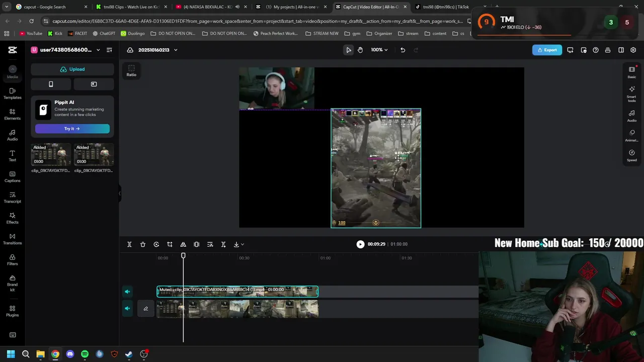
Task: Open the download clip dropdown in timeline toolbar
Action: pos(239,244)
